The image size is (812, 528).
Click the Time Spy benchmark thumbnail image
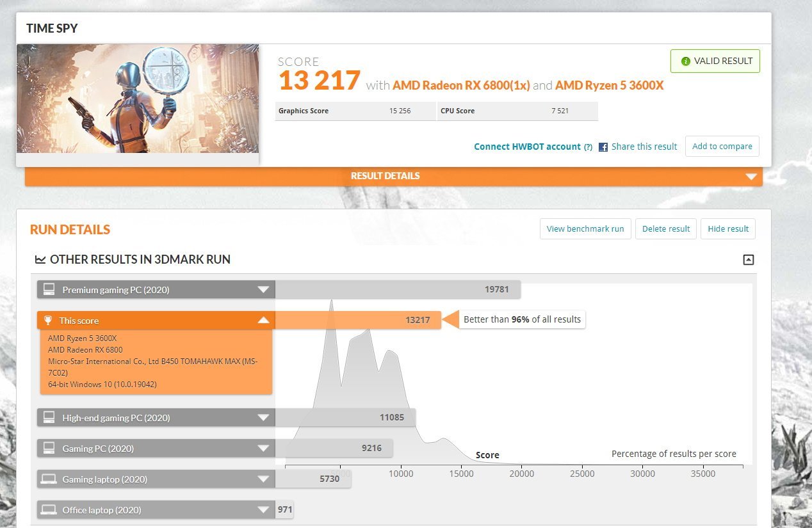[x=138, y=99]
